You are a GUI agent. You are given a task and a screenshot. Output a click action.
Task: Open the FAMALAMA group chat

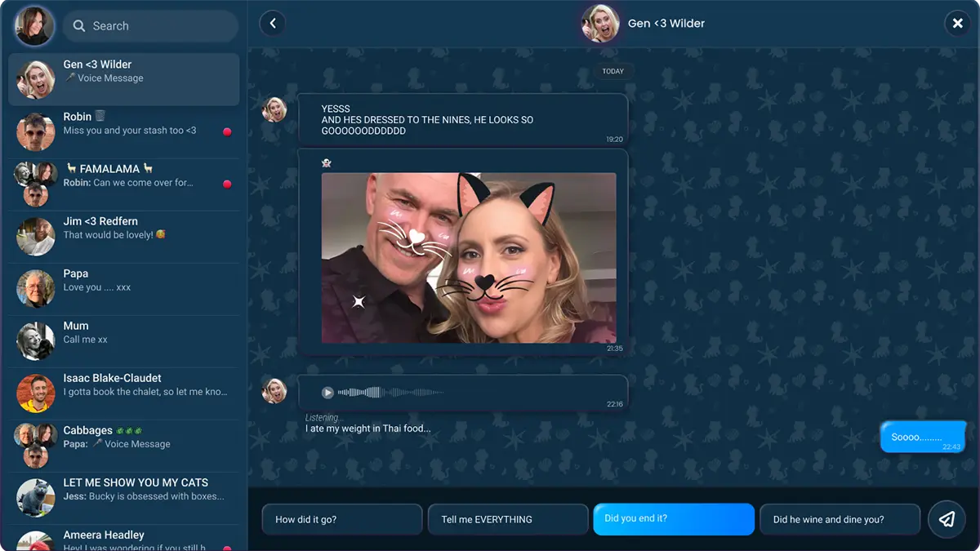click(x=124, y=184)
